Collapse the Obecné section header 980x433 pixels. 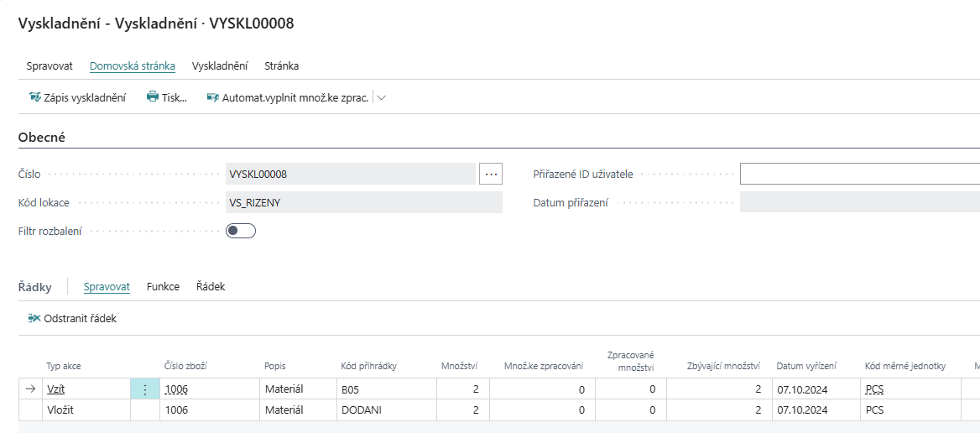pyautogui.click(x=42, y=137)
